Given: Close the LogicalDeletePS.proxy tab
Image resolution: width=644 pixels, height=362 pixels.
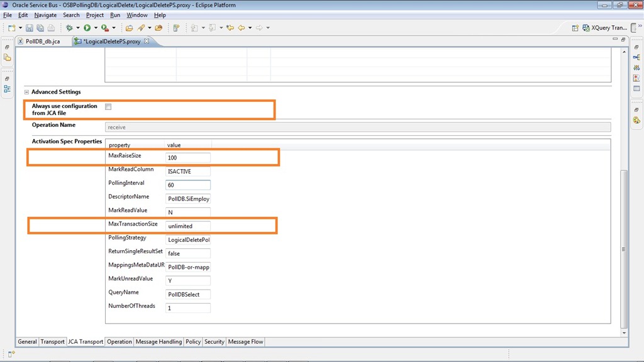Looking at the screenshot, I should click(147, 41).
